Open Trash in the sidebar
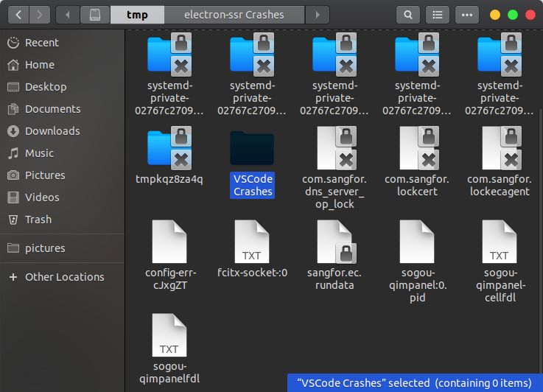The image size is (543, 392). tap(63, 220)
